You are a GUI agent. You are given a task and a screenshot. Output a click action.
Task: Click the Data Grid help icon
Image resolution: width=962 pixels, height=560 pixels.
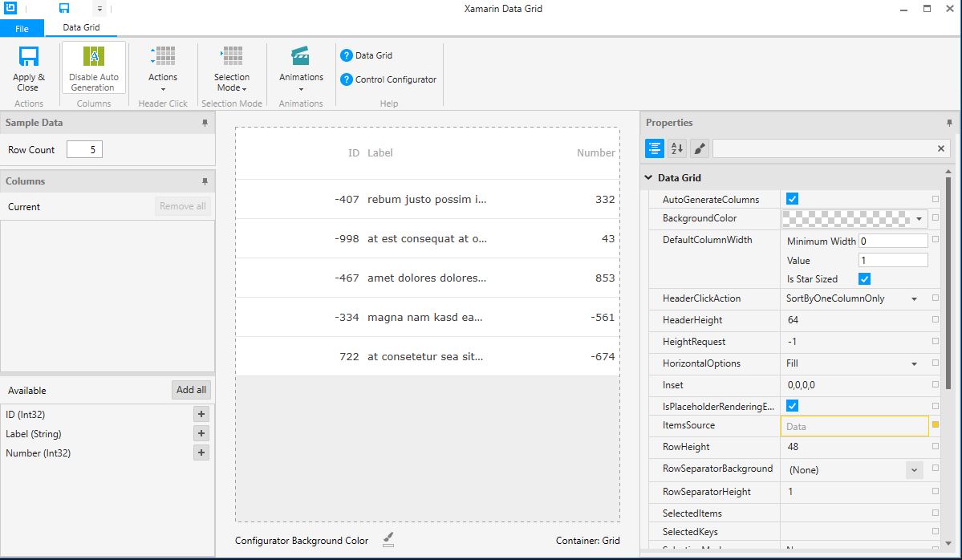(347, 55)
